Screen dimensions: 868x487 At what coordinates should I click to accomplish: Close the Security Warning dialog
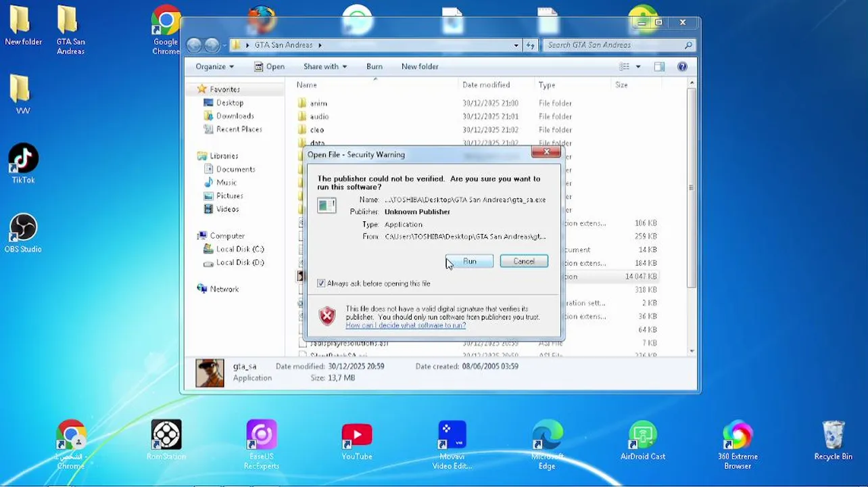[x=546, y=152]
